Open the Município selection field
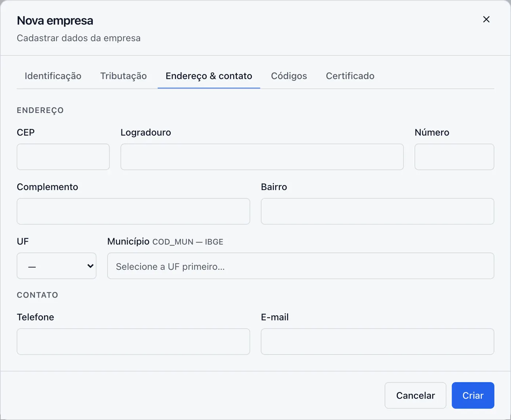511x420 pixels. point(301,266)
